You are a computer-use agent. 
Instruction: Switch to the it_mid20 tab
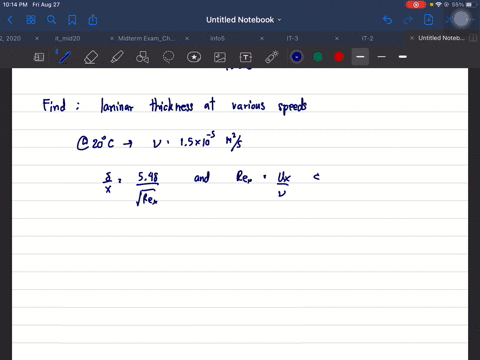pyautogui.click(x=67, y=38)
